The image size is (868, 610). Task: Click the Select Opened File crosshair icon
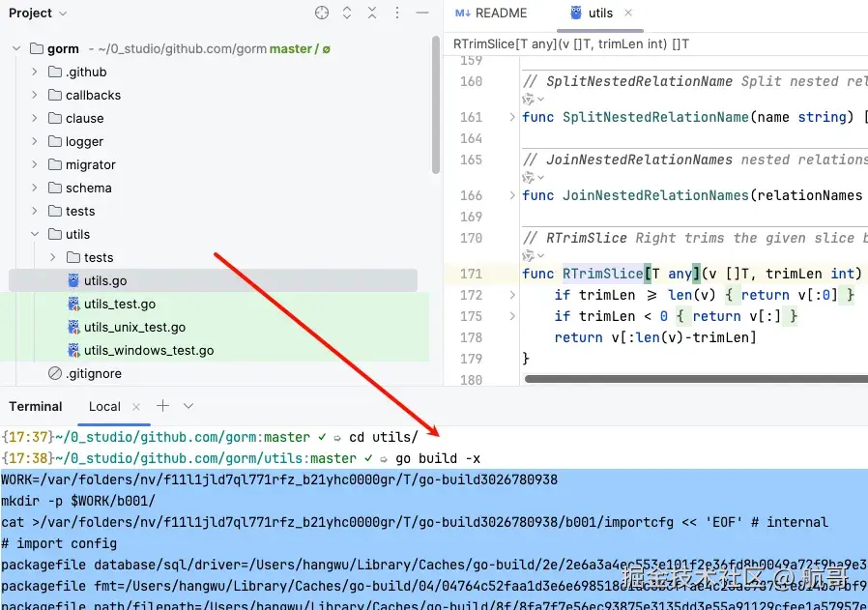click(x=322, y=13)
